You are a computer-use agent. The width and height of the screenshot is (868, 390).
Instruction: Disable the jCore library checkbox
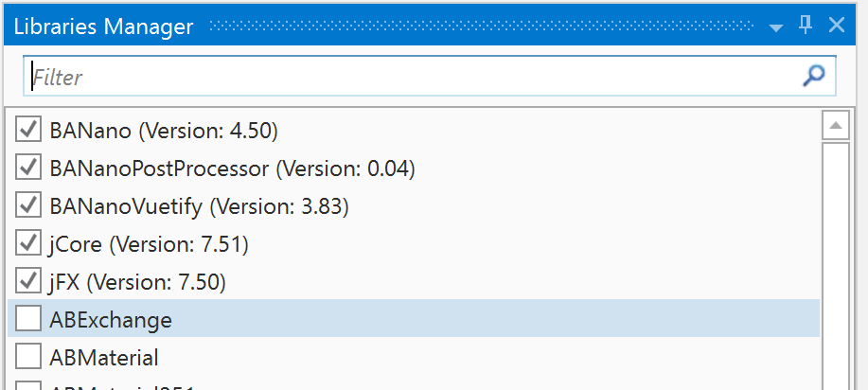coord(28,243)
